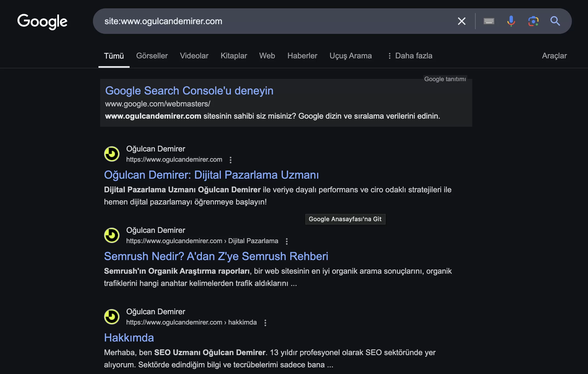Screen dimensions: 588x374
Task: Click favicon of the Semrush Nedir result
Action: click(x=112, y=235)
